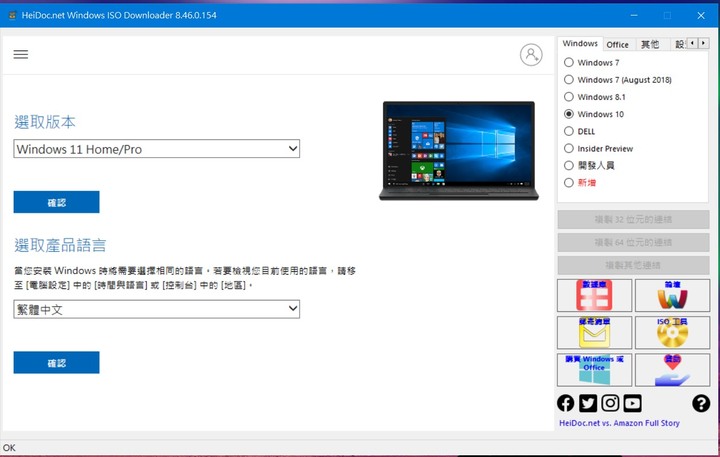
Task: Click the 選取版本 heading
Action: pos(45,122)
